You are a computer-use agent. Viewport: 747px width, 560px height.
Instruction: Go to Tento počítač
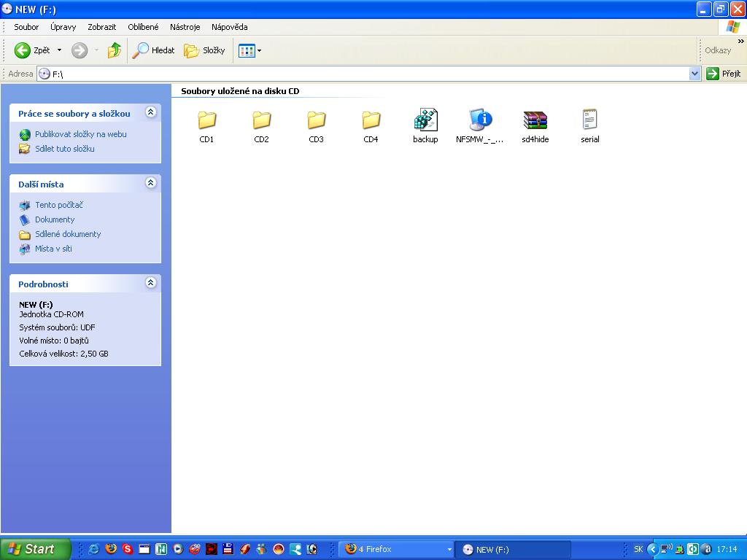click(58, 205)
